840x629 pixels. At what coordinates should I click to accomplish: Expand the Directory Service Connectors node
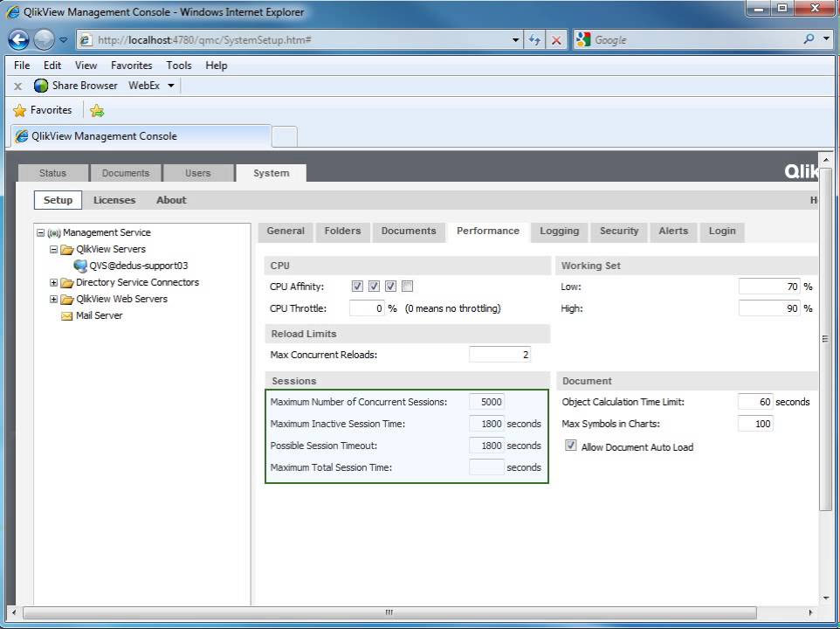pos(53,282)
